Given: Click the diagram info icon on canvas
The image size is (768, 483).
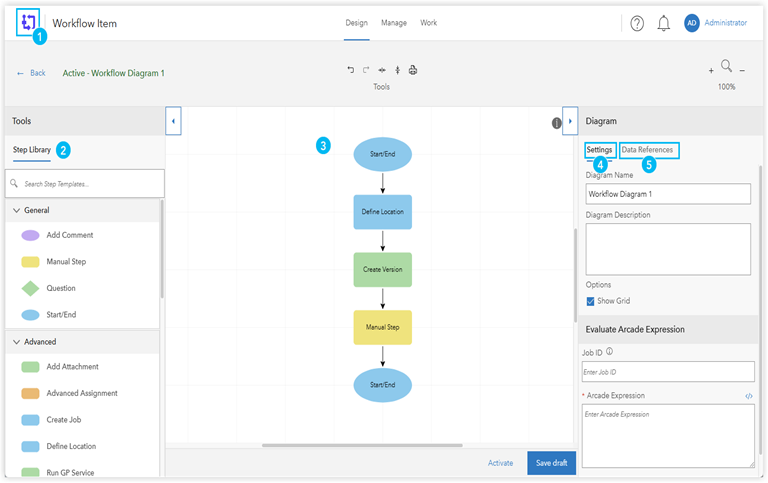Looking at the screenshot, I should (x=556, y=123).
